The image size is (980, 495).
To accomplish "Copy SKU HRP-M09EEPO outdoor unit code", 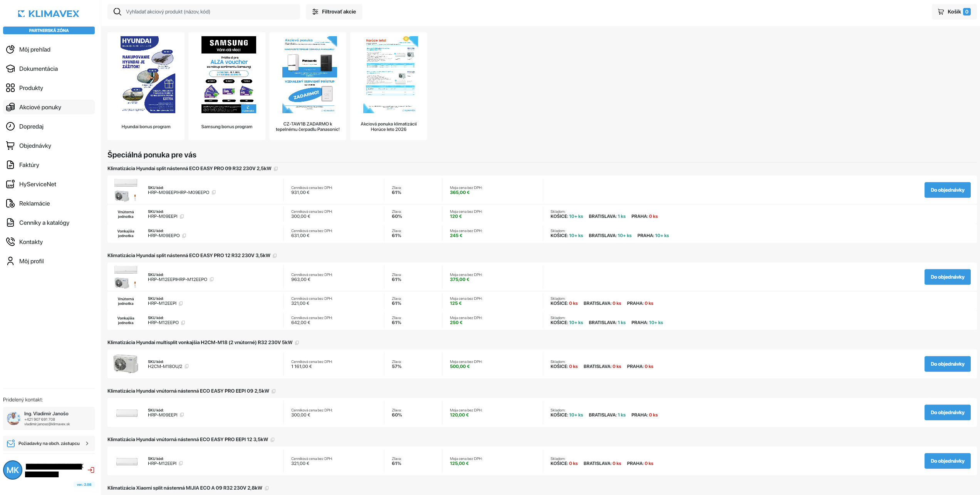I will coord(184,236).
